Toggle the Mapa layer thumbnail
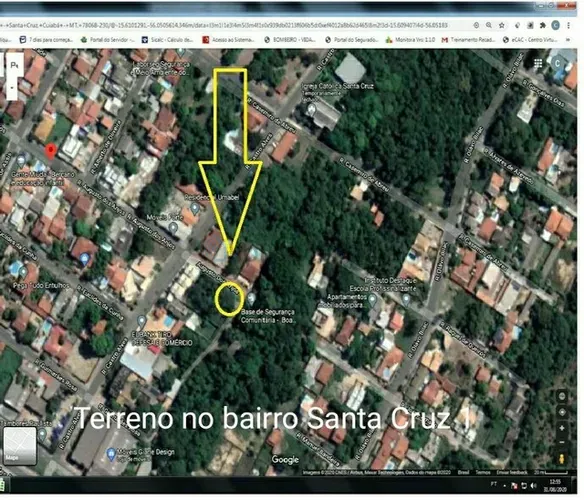584x500 pixels. [x=20, y=446]
